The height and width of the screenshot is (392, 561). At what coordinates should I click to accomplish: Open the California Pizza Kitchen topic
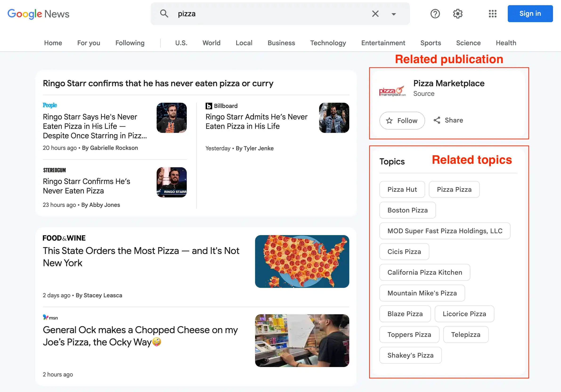[425, 273]
